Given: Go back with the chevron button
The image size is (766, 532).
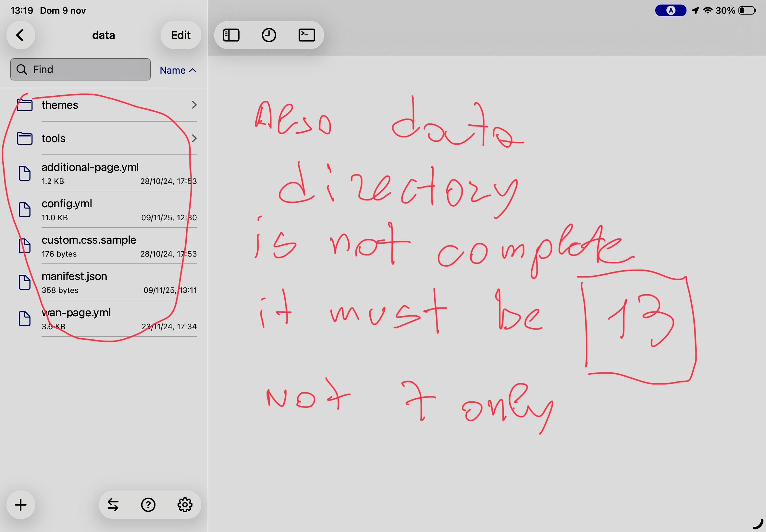Looking at the screenshot, I should 21,35.
